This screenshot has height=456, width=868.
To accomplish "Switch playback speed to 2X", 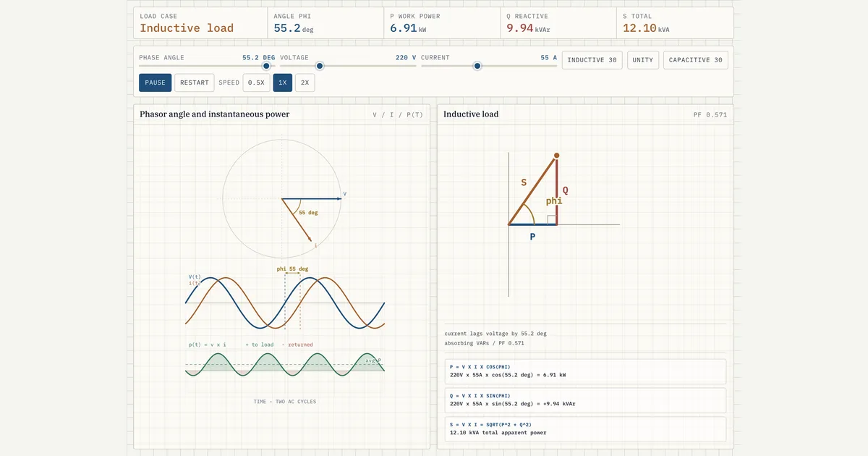I will click(x=305, y=83).
